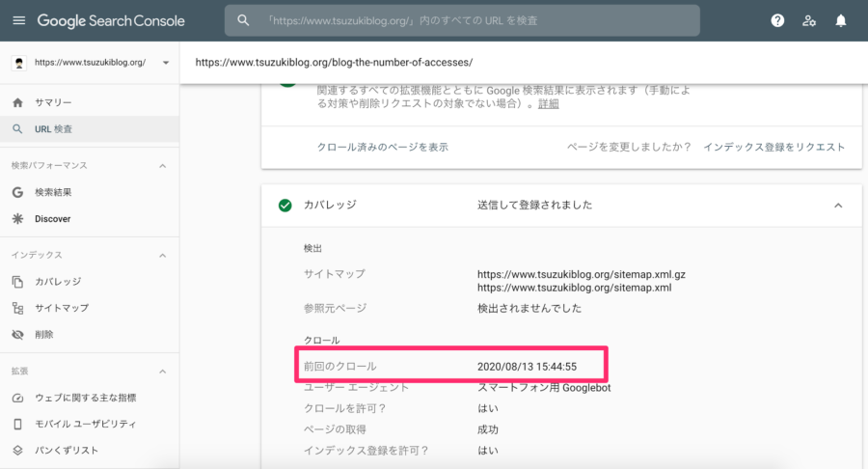868x469 pixels.
Task: Click the 成功 page fetch value
Action: coord(488,429)
